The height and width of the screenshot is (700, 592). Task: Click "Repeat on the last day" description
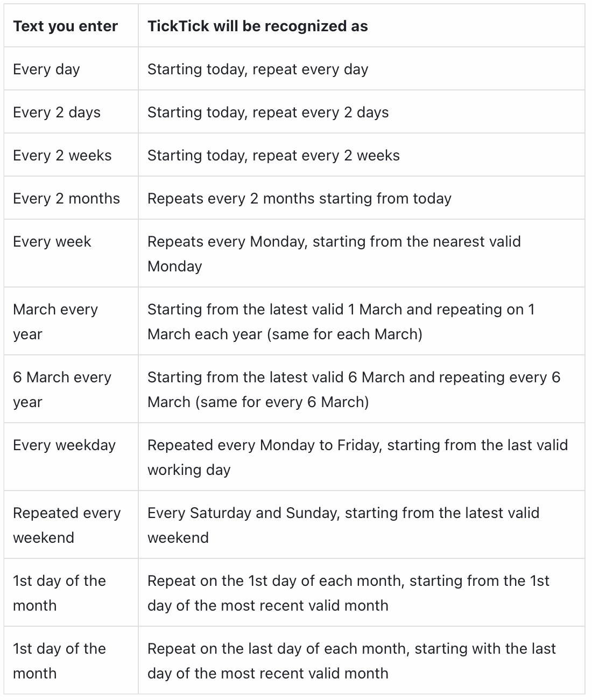351,661
